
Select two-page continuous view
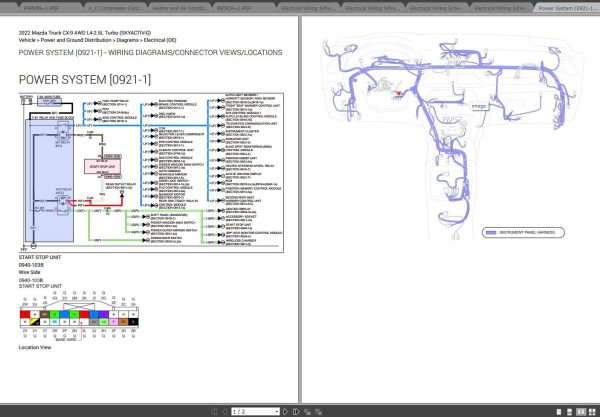pos(592,412)
